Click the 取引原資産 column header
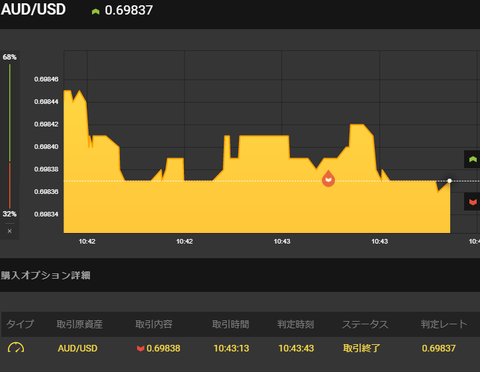The width and height of the screenshot is (480, 372). point(79,324)
